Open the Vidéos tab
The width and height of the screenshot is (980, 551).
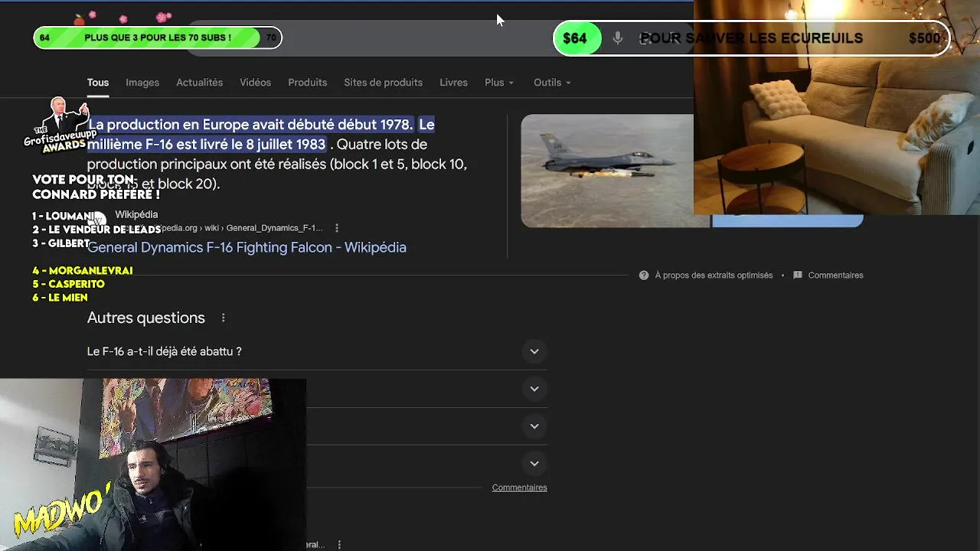(x=255, y=83)
